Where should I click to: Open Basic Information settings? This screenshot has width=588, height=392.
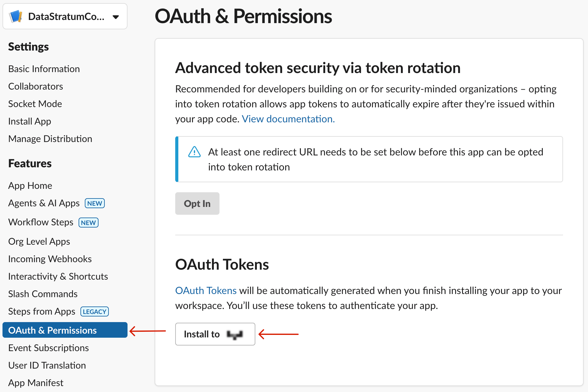coord(44,69)
